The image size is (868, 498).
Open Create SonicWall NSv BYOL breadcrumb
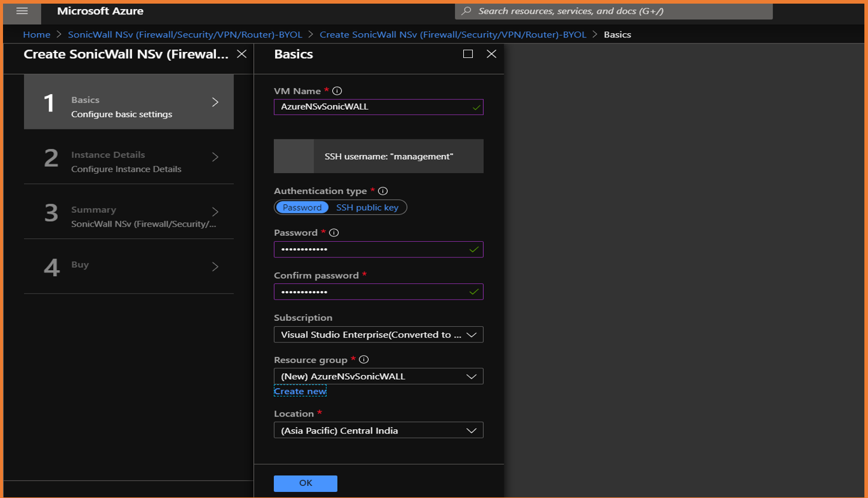tap(453, 34)
